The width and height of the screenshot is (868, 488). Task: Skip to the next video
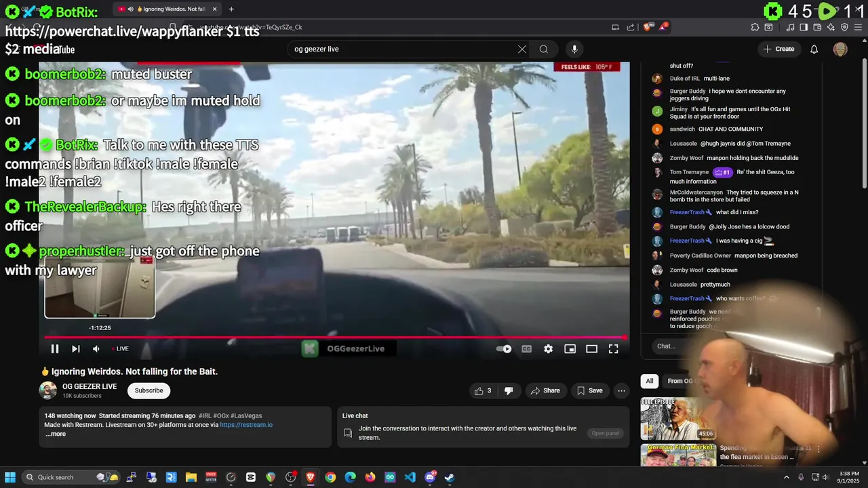coord(76,349)
